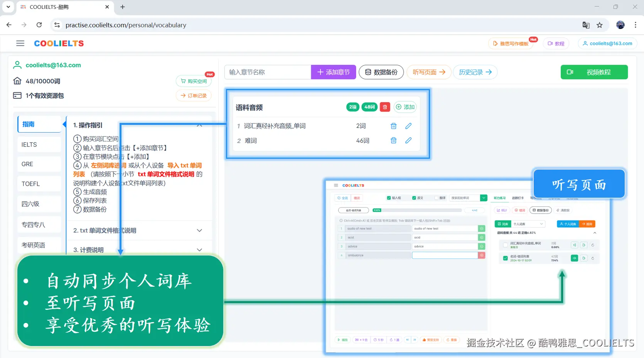The width and height of the screenshot is (644, 358).
Task: Click the 2项 green badge
Action: point(353,107)
